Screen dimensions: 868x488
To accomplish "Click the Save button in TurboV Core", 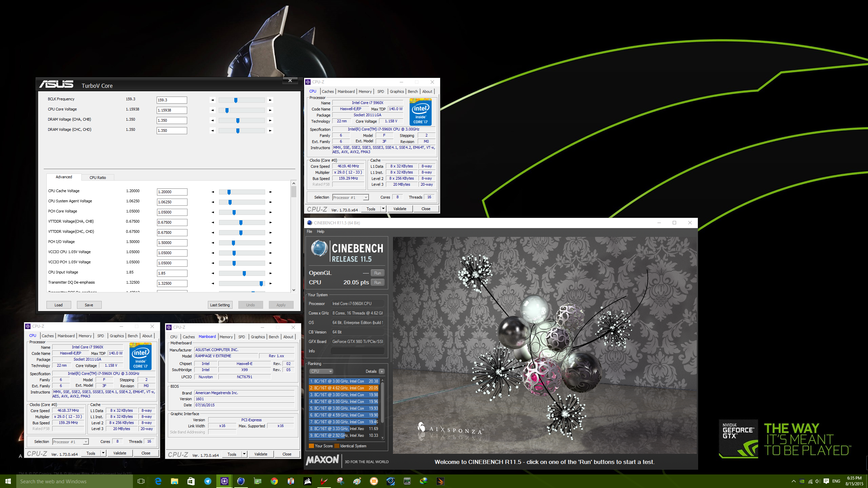I will (x=89, y=305).
